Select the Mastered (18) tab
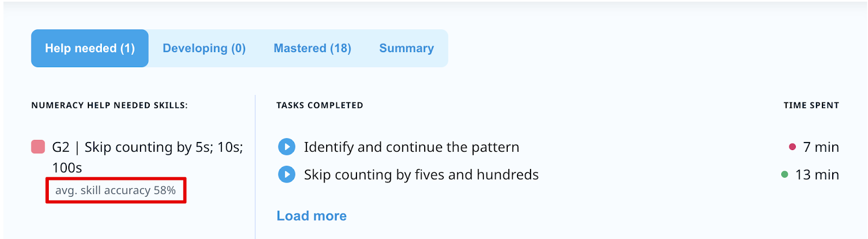Image resolution: width=868 pixels, height=239 pixels. [x=312, y=48]
